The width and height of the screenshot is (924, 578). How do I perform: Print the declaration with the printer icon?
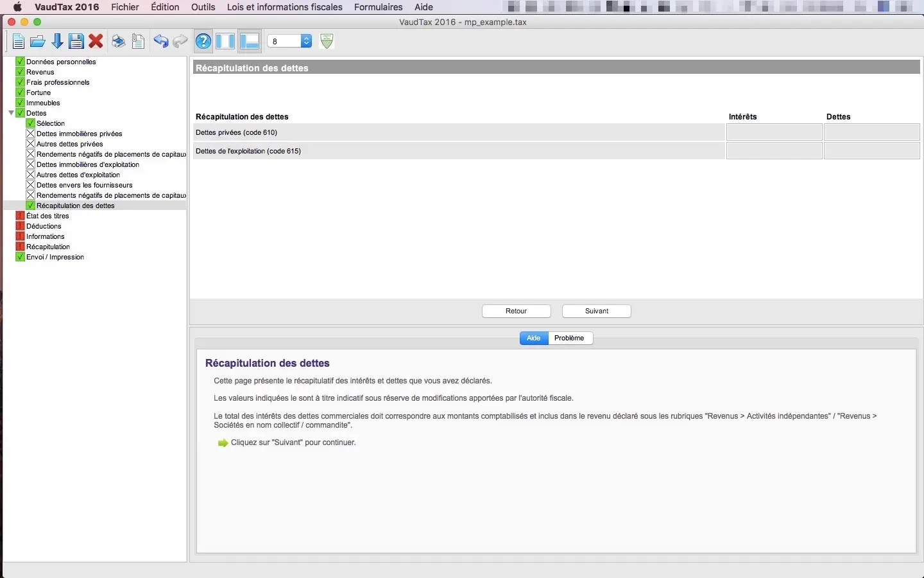(119, 42)
